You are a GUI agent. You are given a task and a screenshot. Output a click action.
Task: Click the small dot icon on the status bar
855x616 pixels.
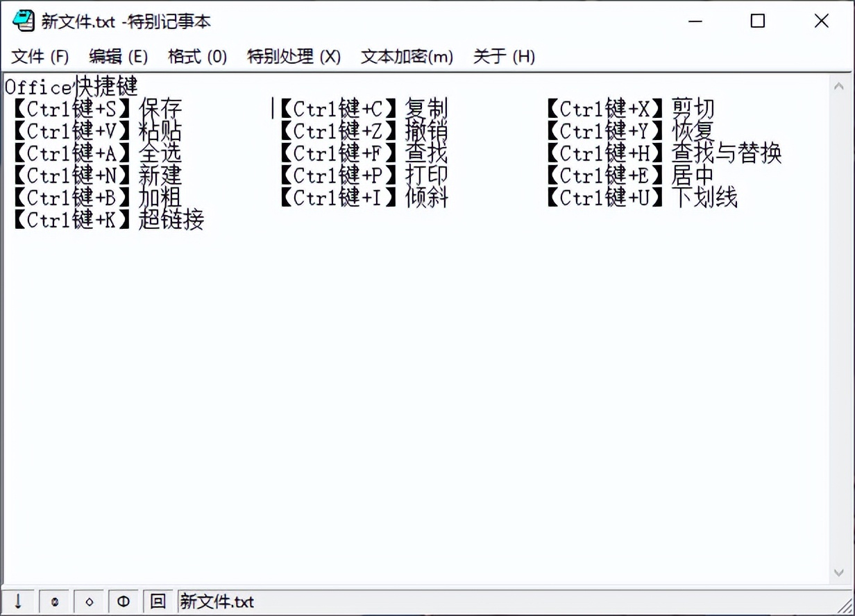tap(53, 601)
